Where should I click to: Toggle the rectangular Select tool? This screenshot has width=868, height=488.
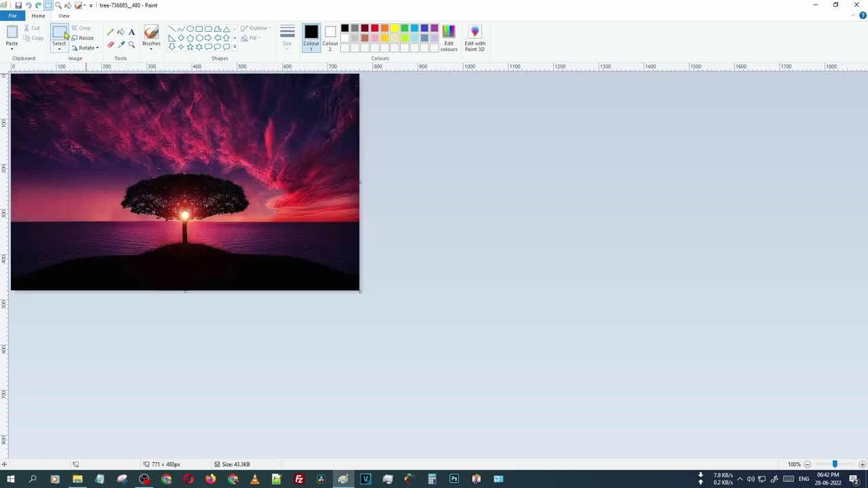(x=59, y=33)
